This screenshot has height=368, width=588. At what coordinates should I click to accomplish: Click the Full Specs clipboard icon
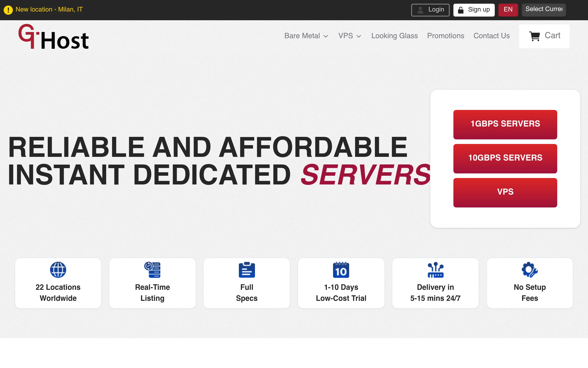[x=247, y=270]
